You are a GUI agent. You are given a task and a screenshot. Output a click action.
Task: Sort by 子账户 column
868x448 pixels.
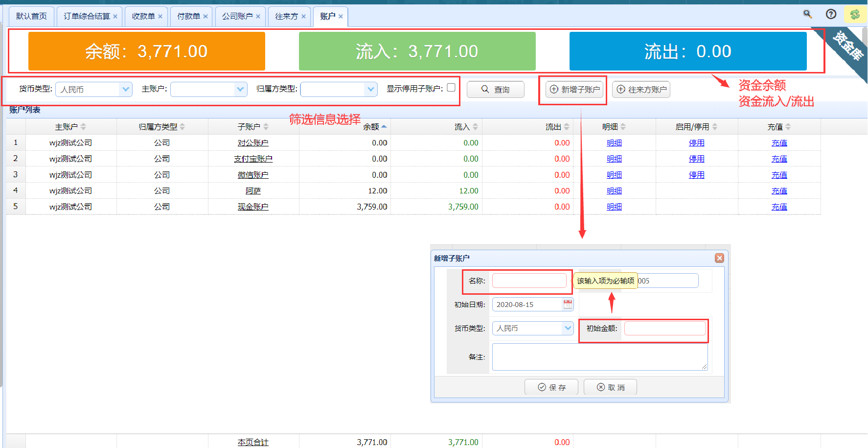tap(253, 127)
